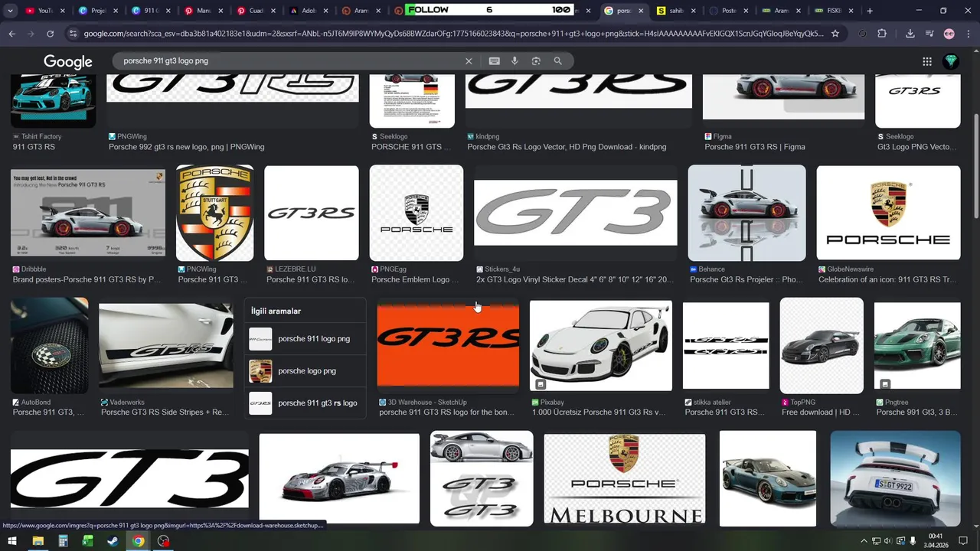This screenshot has width=980, height=551.
Task: Open Calculator from the taskbar
Action: point(63,541)
